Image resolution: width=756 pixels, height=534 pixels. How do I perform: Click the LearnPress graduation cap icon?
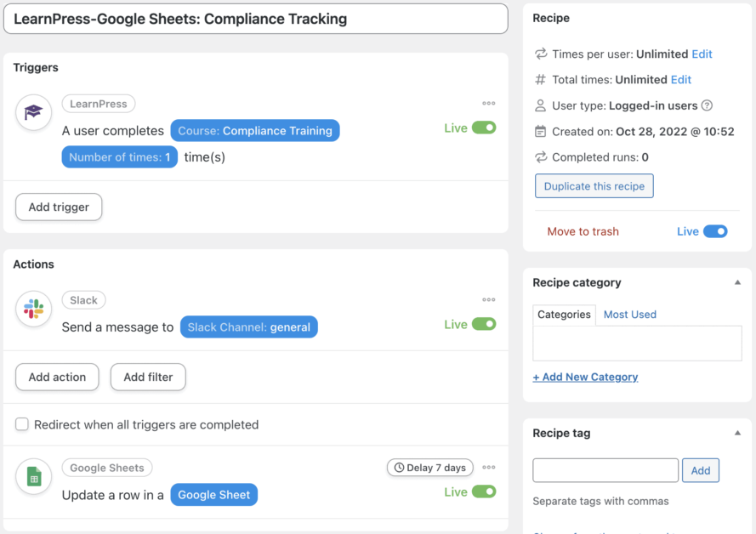tap(33, 112)
